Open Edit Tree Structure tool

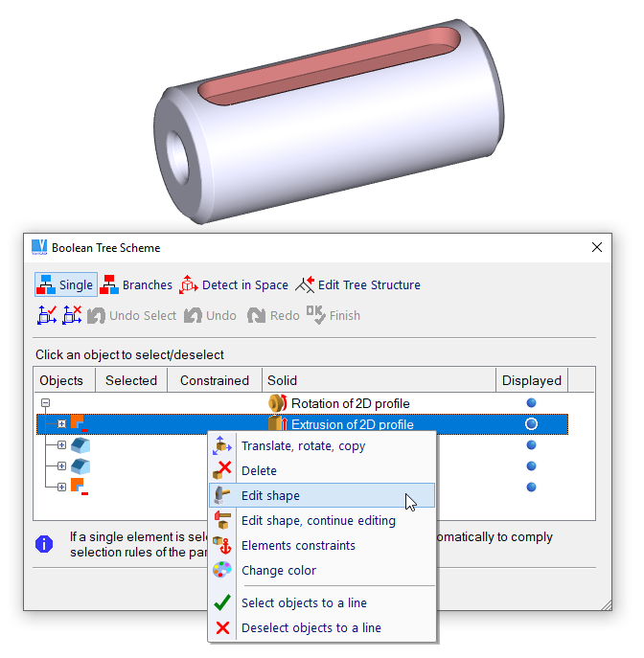point(357,284)
